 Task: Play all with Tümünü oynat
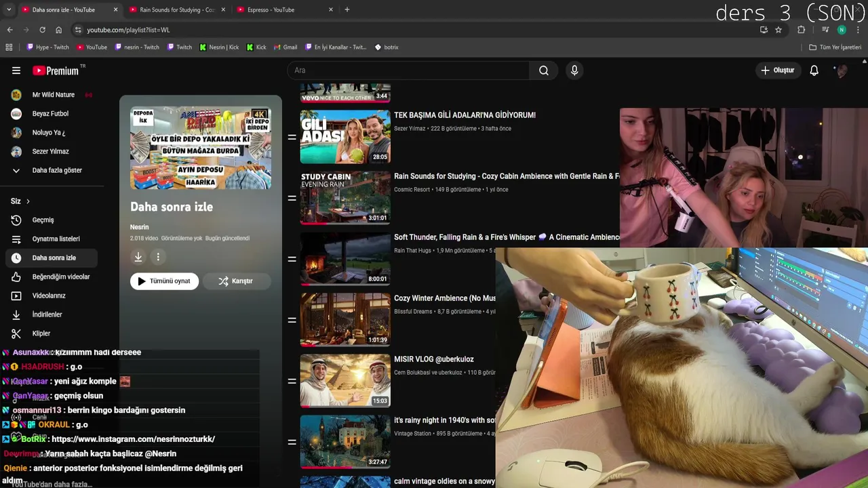pyautogui.click(x=164, y=281)
